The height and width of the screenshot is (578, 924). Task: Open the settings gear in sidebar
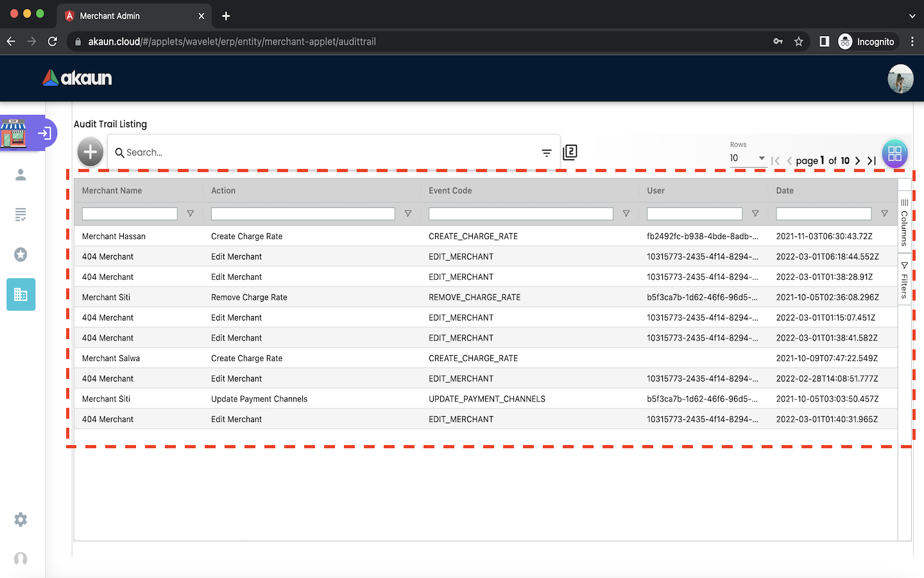coord(21,519)
